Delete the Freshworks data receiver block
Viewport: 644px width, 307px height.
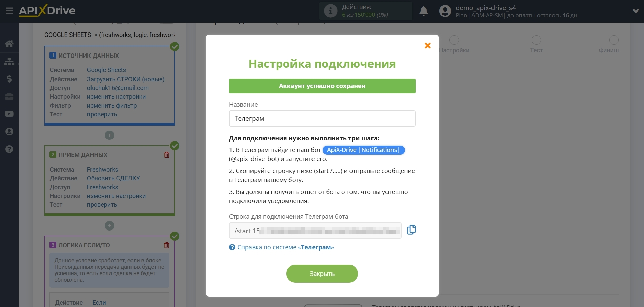167,155
